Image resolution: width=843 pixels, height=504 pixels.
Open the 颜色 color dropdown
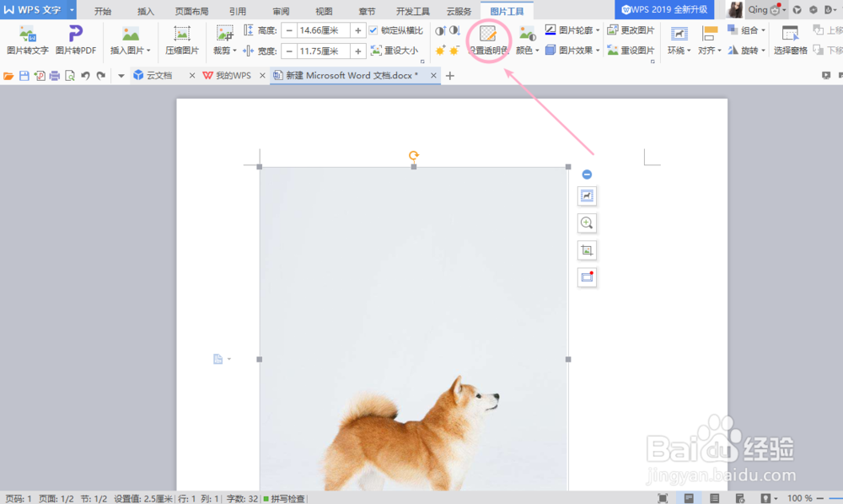point(527,50)
